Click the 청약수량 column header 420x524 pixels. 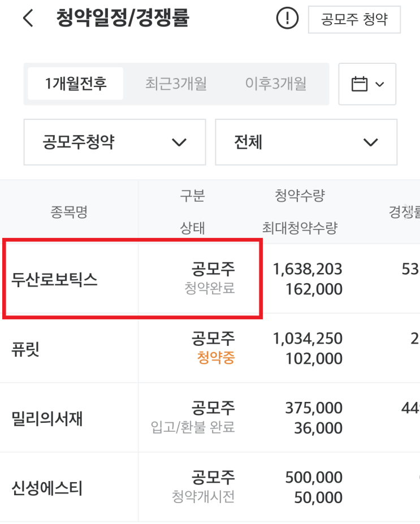tap(300, 196)
